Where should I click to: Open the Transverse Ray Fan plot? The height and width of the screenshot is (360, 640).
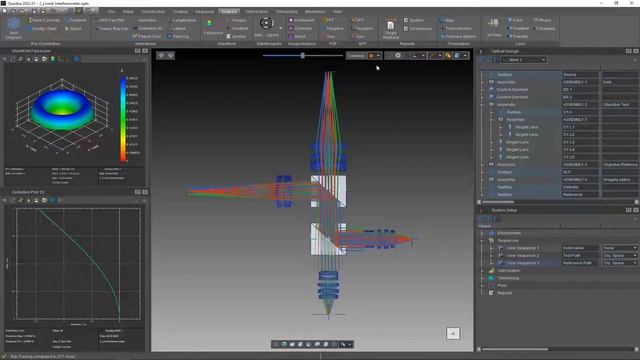click(x=111, y=29)
